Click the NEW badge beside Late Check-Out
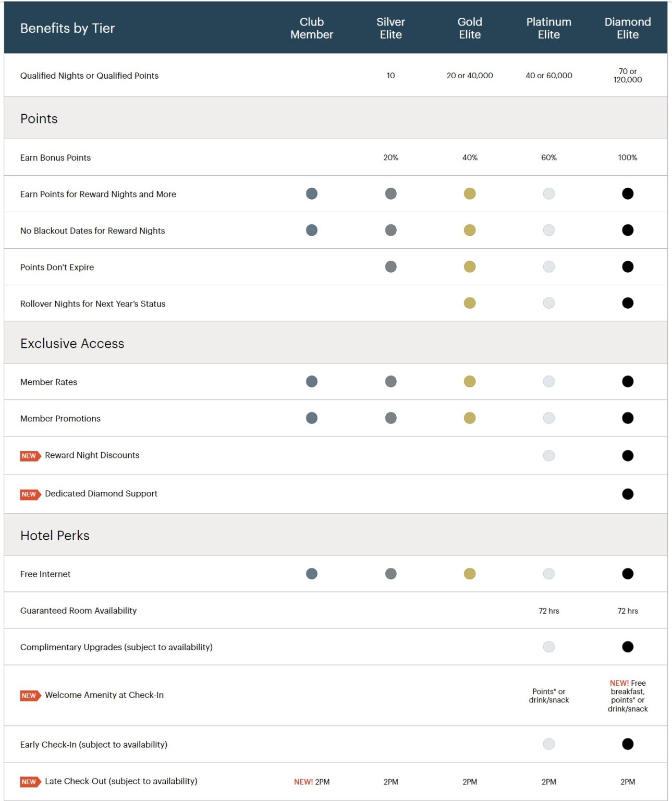The height and width of the screenshot is (801, 672). coord(29,782)
